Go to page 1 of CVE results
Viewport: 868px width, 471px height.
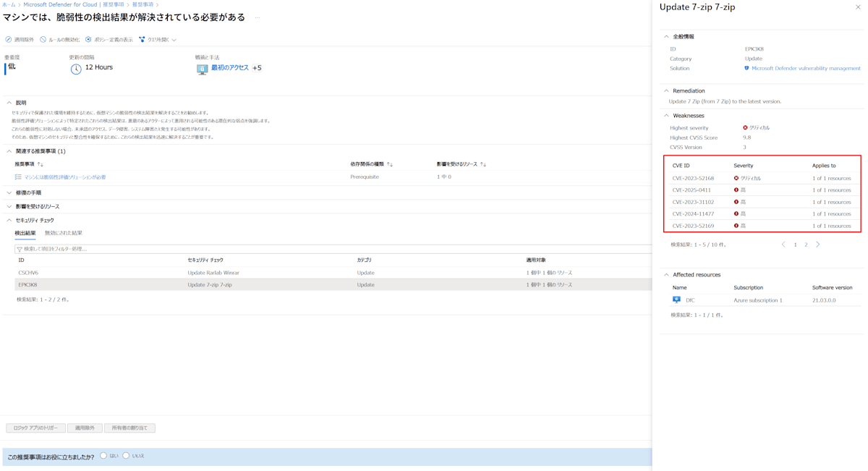pyautogui.click(x=796, y=245)
